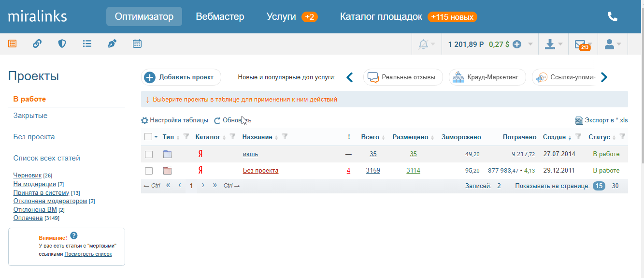Select В работе in sidebar
Screen dimensions: 644x278
(29, 99)
